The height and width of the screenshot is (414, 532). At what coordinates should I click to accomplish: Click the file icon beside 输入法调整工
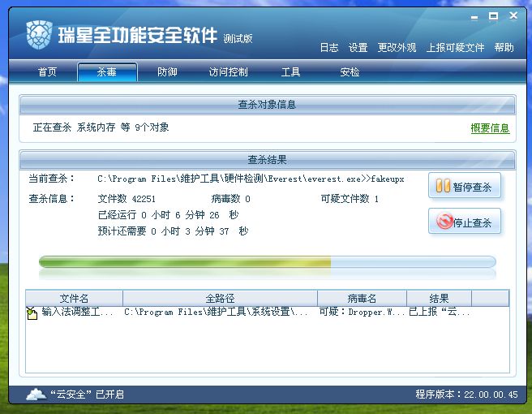[x=32, y=313]
